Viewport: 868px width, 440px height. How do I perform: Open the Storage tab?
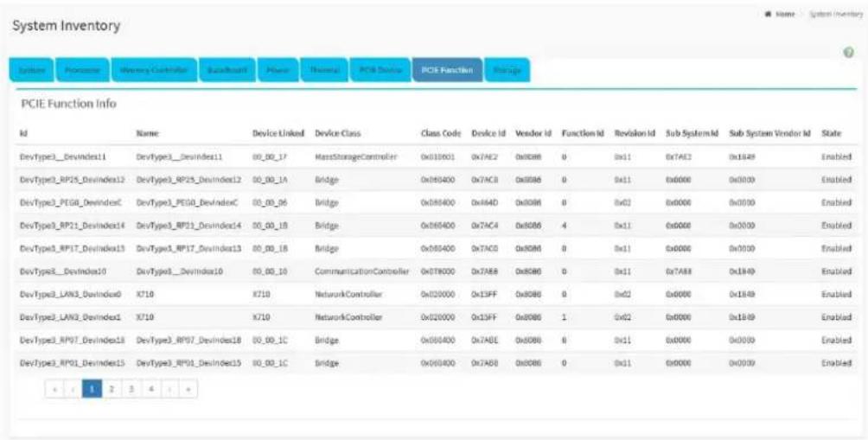point(507,70)
